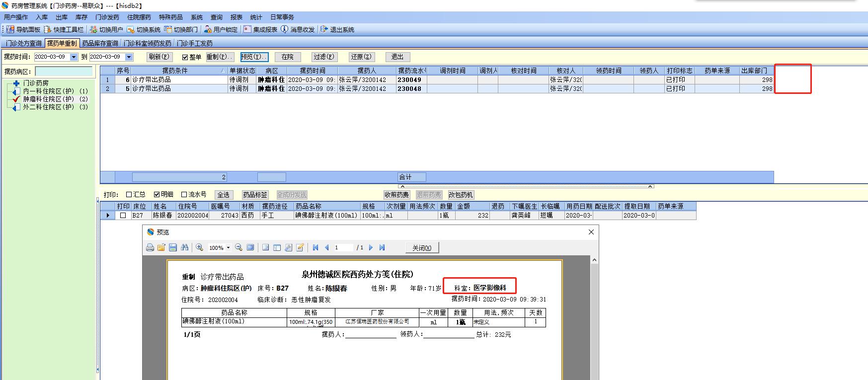Click the 重制(P) button

pos(220,57)
